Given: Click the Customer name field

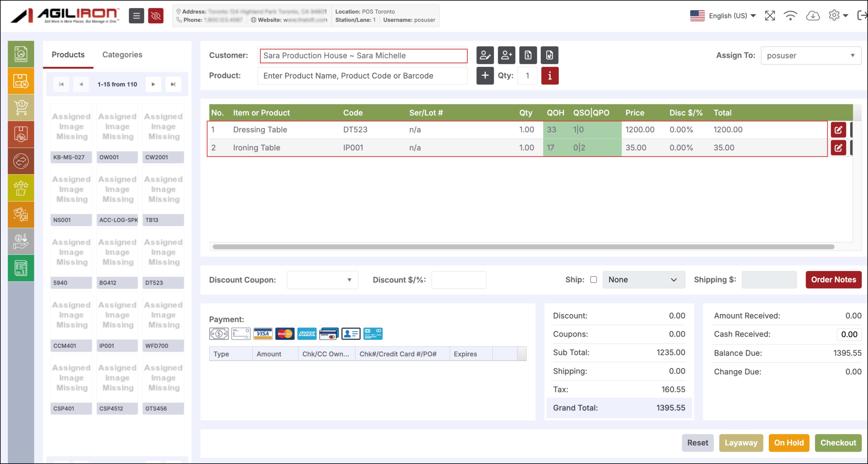Looking at the screenshot, I should (x=363, y=56).
